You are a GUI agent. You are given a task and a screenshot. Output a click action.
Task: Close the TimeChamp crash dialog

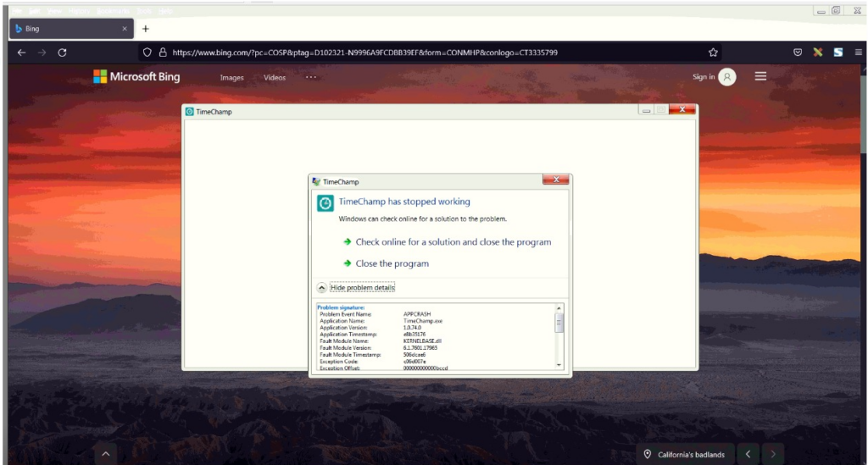556,180
